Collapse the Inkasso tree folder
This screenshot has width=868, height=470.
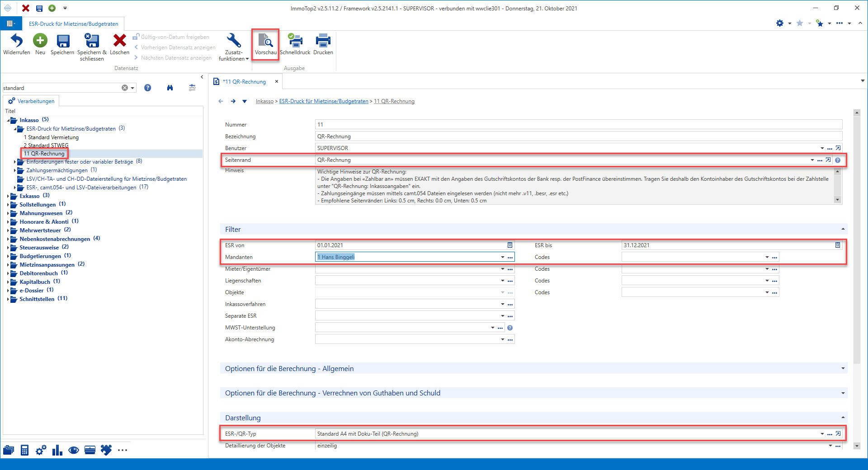point(8,120)
